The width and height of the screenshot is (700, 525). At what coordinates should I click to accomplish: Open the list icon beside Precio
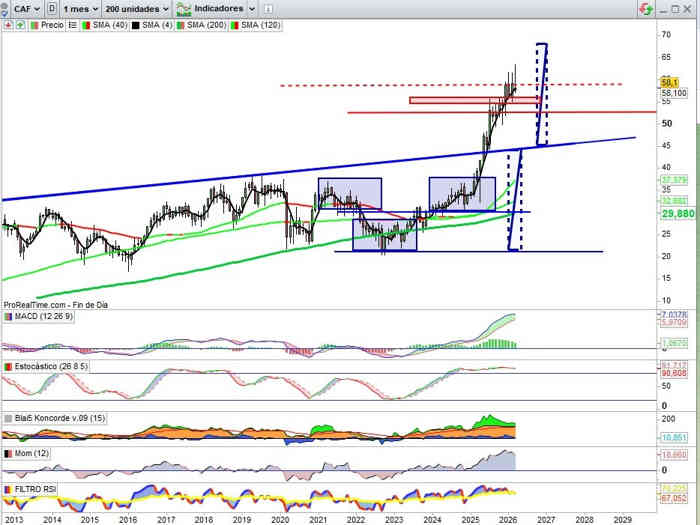point(74,23)
